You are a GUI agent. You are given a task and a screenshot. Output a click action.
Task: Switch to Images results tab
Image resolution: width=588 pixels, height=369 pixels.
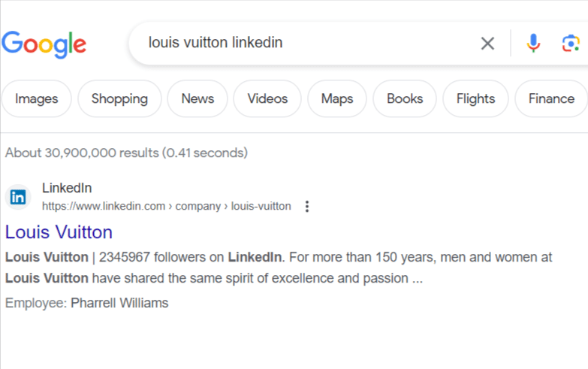pyautogui.click(x=36, y=99)
